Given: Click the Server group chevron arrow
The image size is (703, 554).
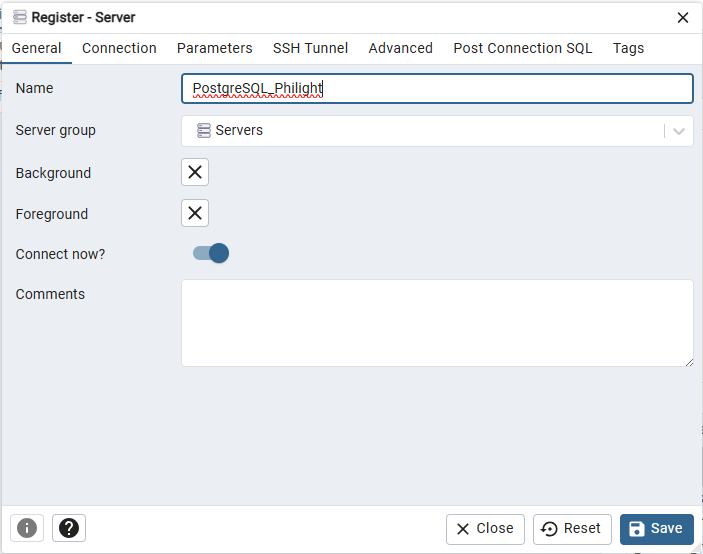Looking at the screenshot, I should point(679,131).
